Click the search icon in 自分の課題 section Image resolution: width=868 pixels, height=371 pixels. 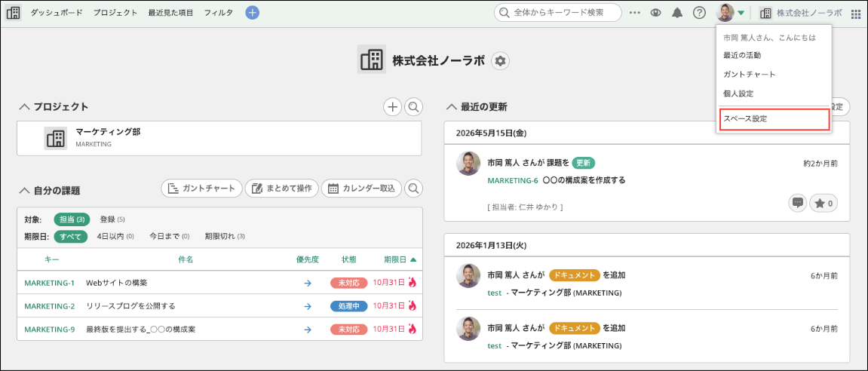(413, 189)
